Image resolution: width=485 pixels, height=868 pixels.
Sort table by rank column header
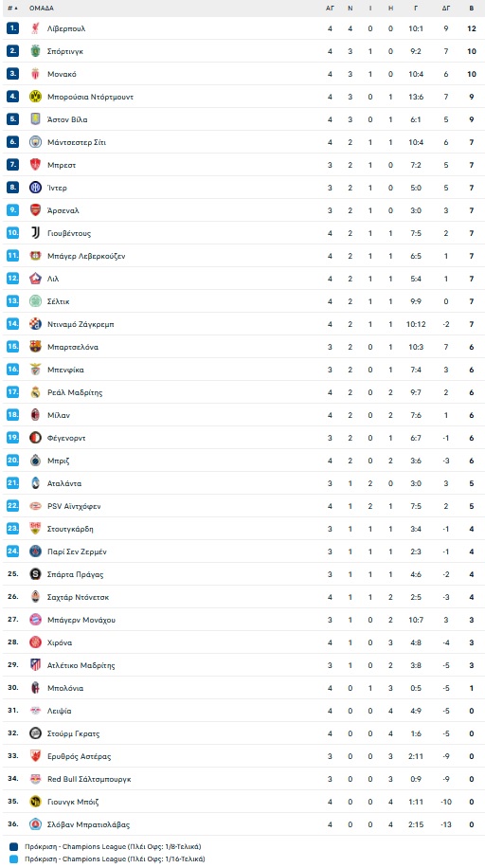tap(12, 9)
